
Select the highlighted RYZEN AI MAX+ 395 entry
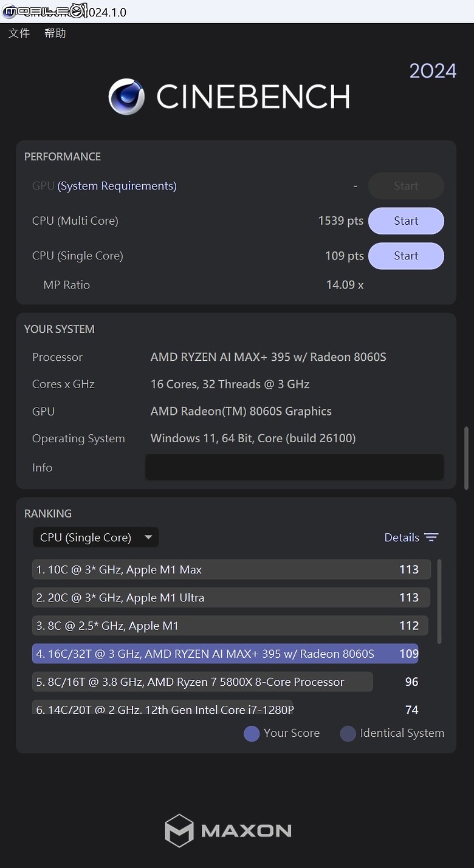225,654
